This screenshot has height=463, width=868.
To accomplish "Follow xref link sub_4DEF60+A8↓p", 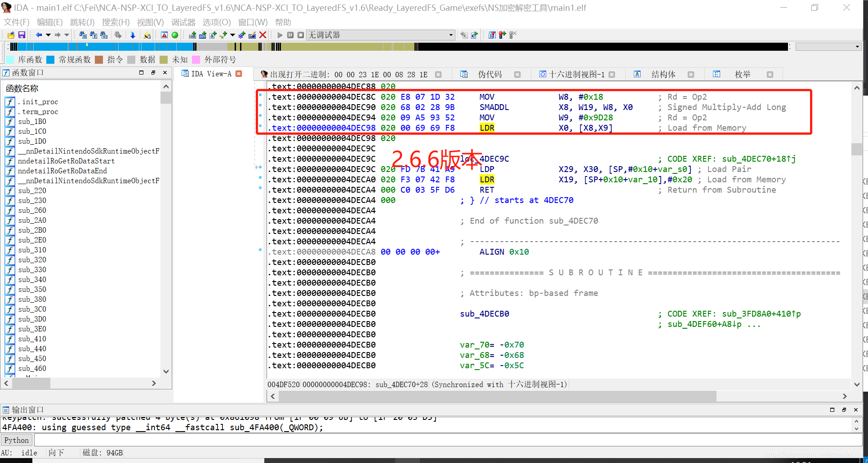I will click(x=704, y=324).
